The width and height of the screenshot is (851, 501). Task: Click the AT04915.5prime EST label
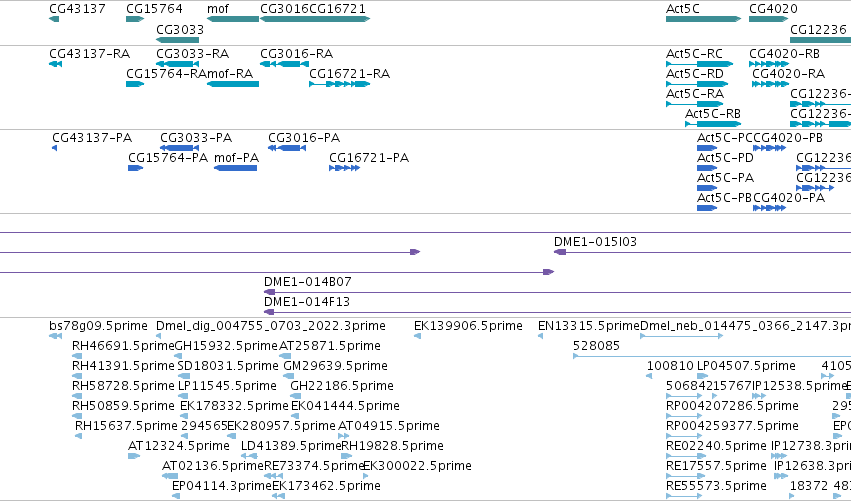coord(389,426)
